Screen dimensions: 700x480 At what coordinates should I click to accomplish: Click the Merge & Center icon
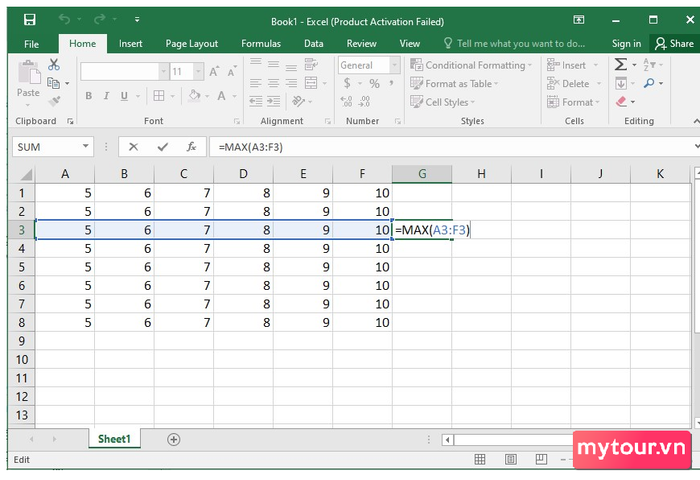(x=311, y=83)
